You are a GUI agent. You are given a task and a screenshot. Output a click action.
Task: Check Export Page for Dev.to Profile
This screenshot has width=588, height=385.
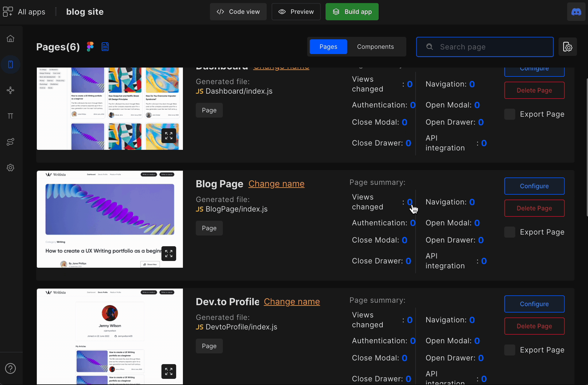tap(510, 350)
